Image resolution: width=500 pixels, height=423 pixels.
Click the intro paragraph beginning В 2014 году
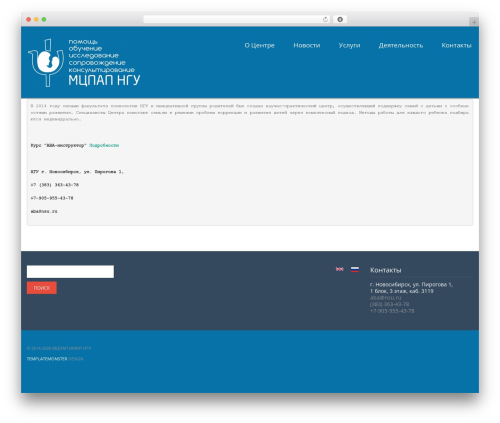(250, 112)
